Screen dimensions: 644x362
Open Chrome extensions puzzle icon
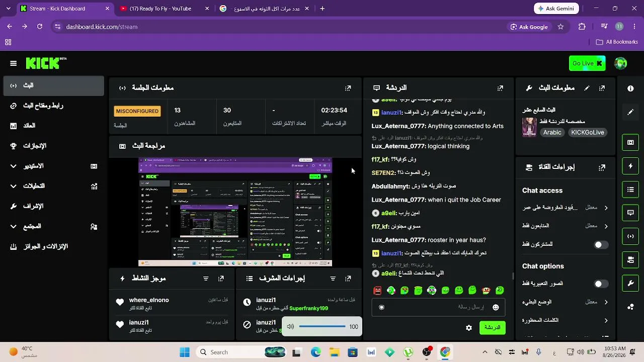(x=582, y=27)
